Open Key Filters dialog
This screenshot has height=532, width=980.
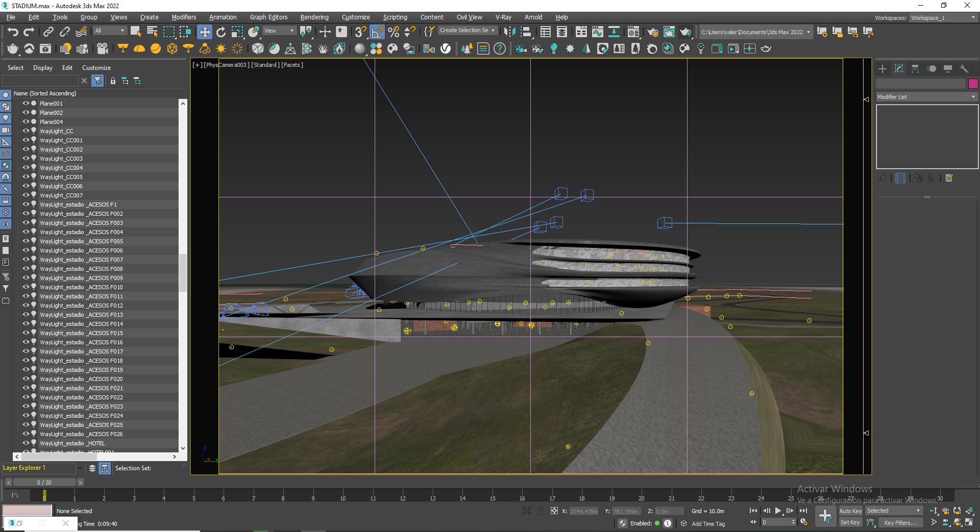point(900,522)
